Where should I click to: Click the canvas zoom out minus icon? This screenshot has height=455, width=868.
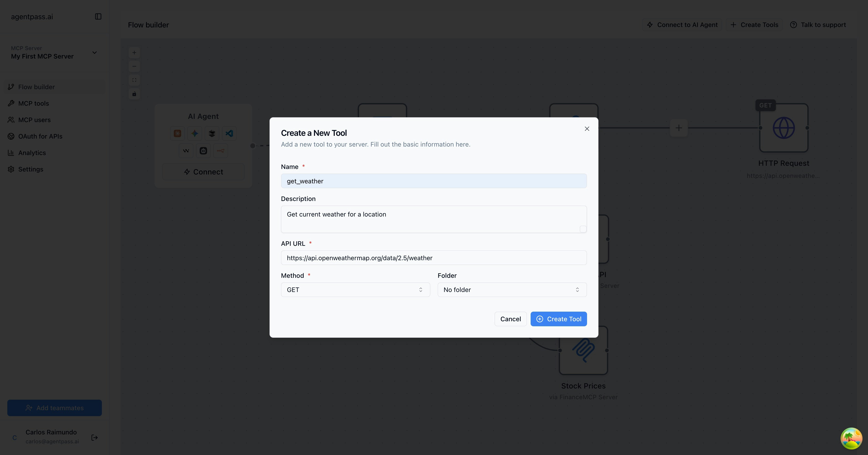[x=134, y=67]
